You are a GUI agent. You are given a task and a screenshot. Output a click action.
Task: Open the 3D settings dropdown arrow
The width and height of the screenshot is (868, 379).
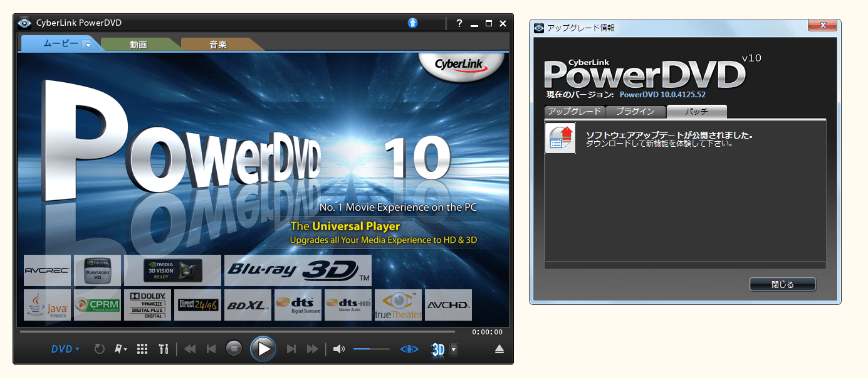point(454,350)
